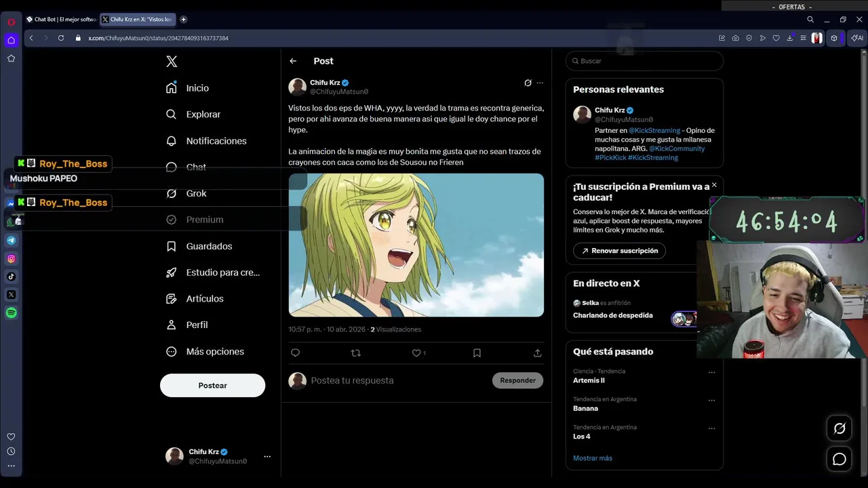This screenshot has width=868, height=488.
Task: Open Opera sidebar bookmarks star
Action: tap(11, 59)
